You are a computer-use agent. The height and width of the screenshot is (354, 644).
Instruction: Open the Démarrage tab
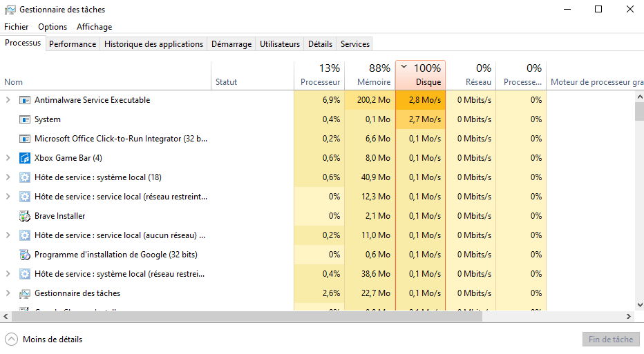231,43
